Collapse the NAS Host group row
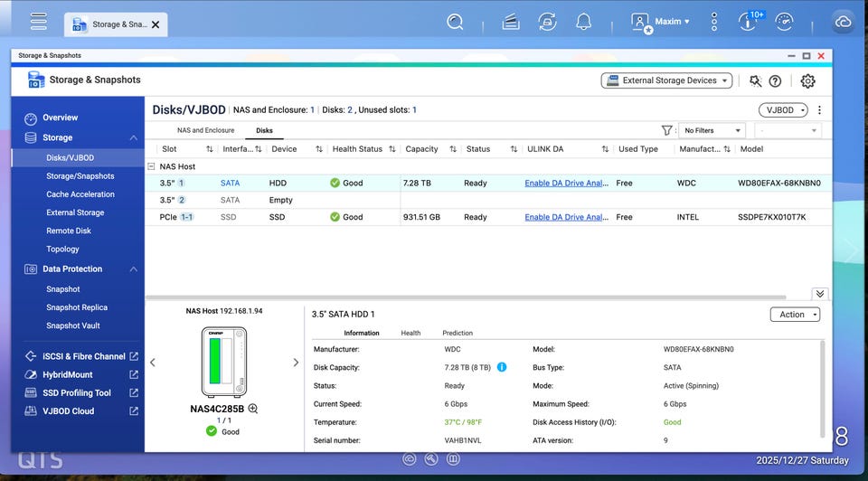 (151, 166)
